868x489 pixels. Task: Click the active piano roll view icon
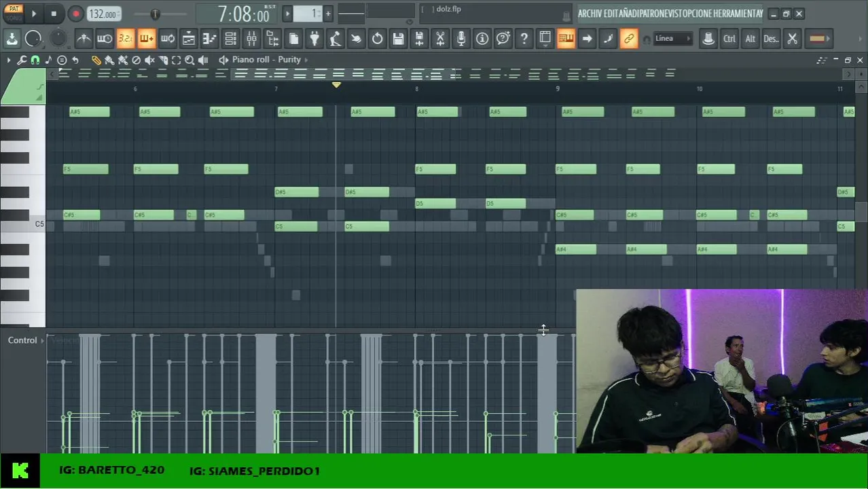[566, 39]
